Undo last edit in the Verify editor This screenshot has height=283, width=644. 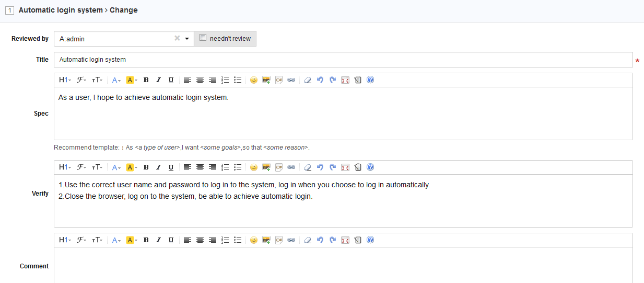tap(320, 167)
